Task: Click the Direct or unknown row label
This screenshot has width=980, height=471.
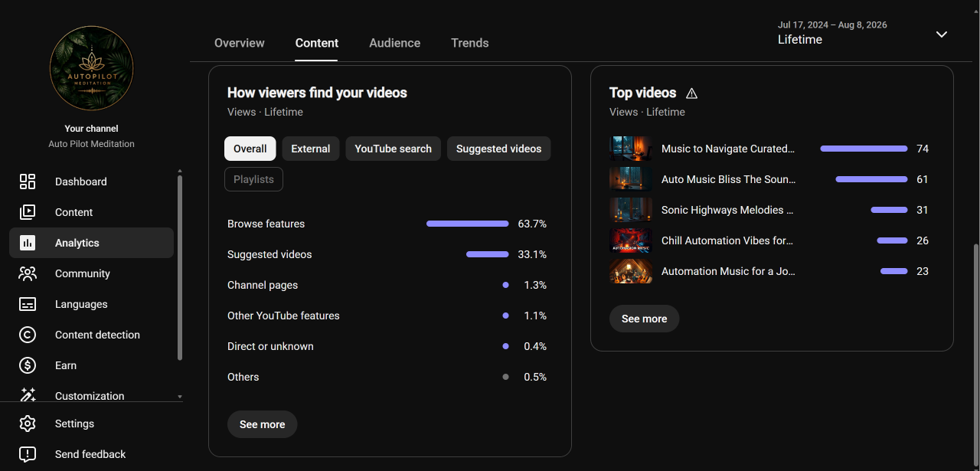Action: [x=270, y=346]
